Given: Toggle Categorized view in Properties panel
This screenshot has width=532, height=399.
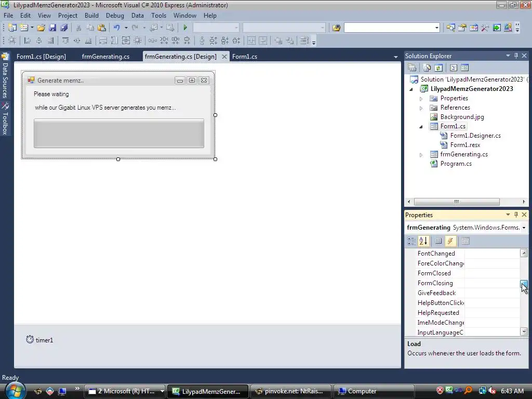Looking at the screenshot, I should click(x=411, y=241).
